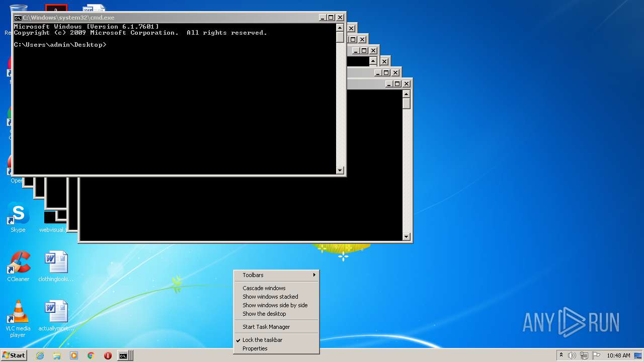Image resolution: width=644 pixels, height=362 pixels.
Task: Minimize the front cmd.exe window
Action: [323, 18]
